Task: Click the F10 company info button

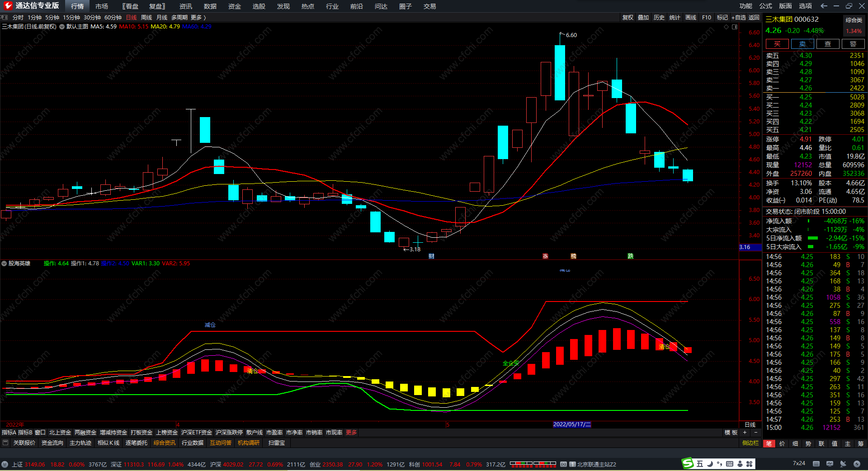Action: (x=707, y=18)
